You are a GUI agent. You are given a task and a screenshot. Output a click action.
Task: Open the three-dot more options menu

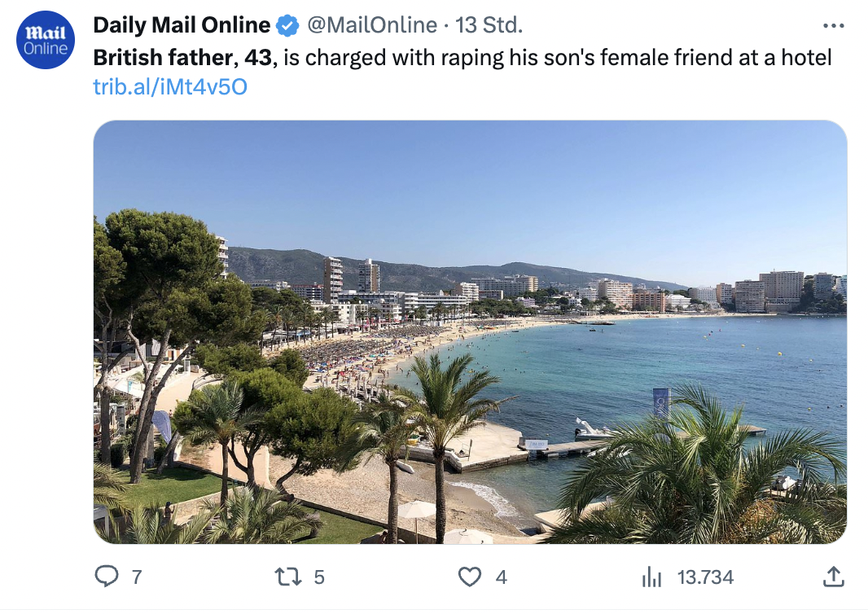point(834,26)
